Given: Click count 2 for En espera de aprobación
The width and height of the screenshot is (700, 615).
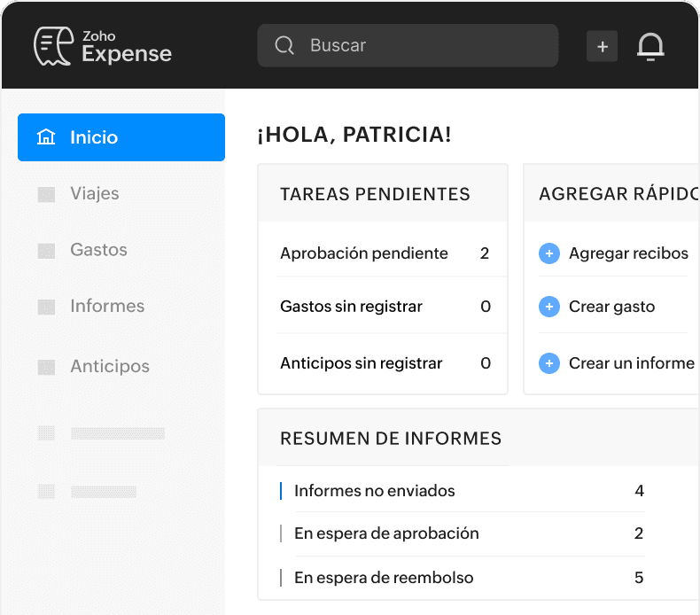Looking at the screenshot, I should pyautogui.click(x=639, y=533).
